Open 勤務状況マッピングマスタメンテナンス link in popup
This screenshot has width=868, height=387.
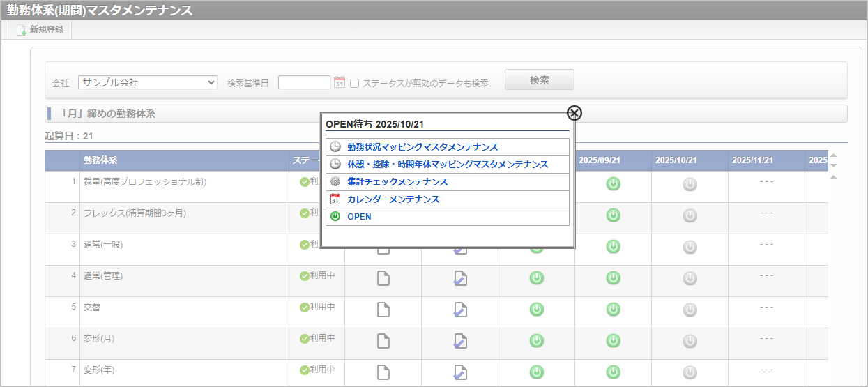(x=422, y=146)
